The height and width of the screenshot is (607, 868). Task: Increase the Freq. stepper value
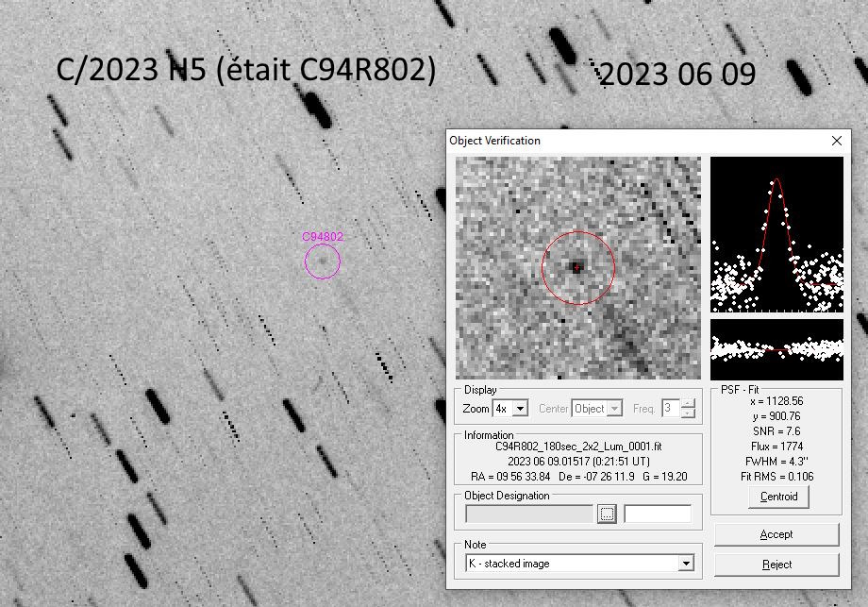click(x=688, y=404)
